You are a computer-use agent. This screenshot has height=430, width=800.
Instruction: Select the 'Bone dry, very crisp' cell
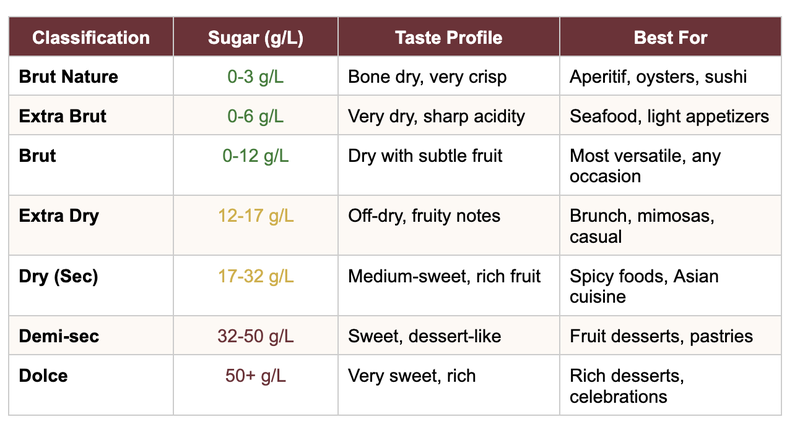pos(427,76)
